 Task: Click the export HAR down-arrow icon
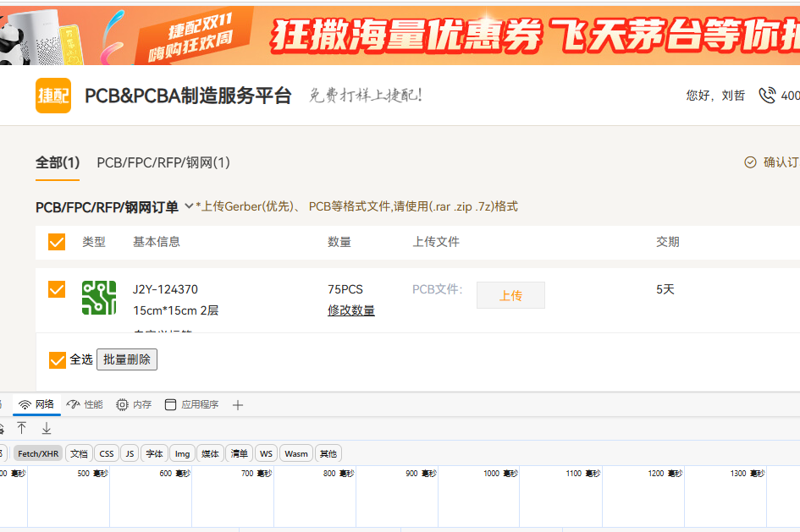pos(47,428)
